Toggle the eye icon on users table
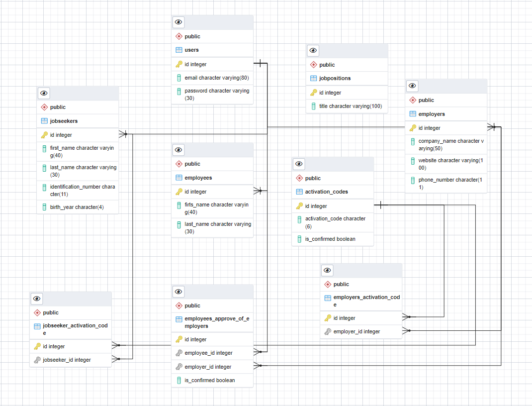Image resolution: width=532 pixels, height=406 pixels. pos(178,22)
